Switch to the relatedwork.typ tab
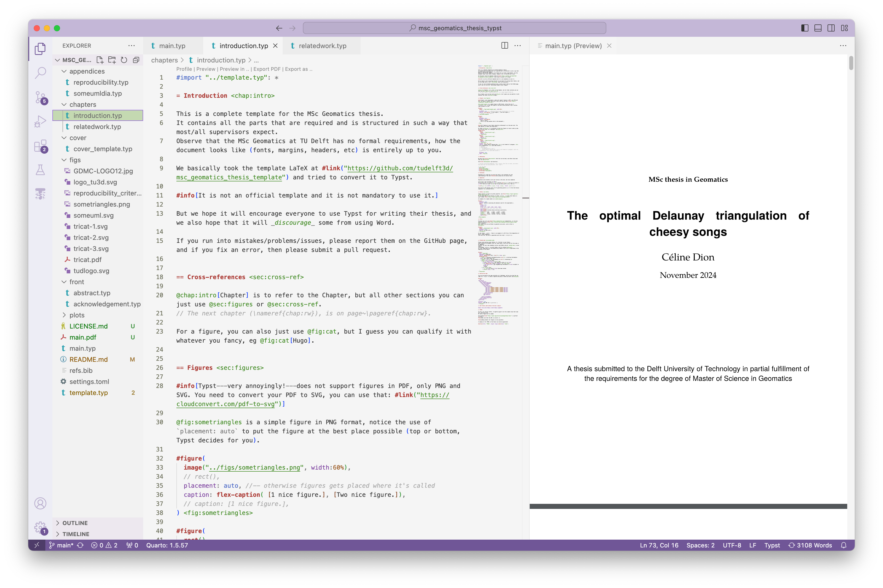Screen dimensions: 883x588 tap(322, 46)
